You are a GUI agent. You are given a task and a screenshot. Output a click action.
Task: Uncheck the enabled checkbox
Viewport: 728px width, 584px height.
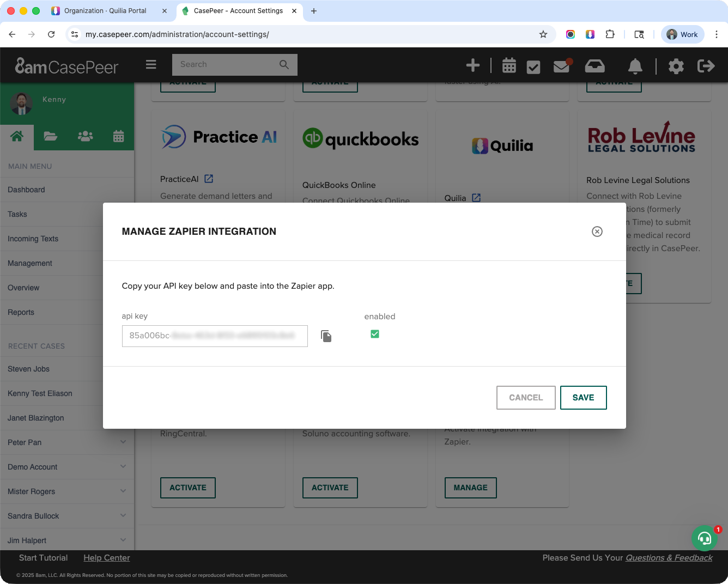375,334
